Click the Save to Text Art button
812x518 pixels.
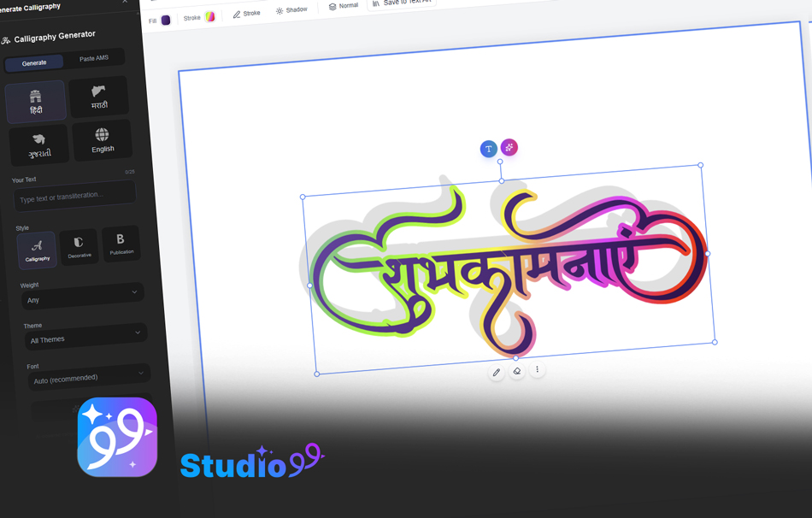pos(402,3)
